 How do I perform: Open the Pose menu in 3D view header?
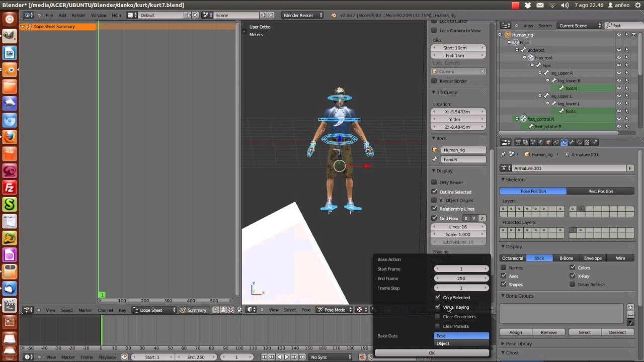(306, 310)
